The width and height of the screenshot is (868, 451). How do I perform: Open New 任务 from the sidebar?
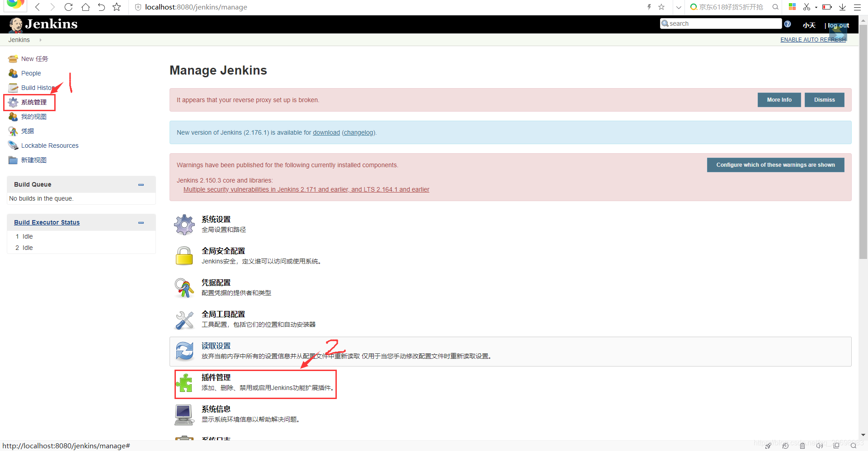[x=34, y=59]
